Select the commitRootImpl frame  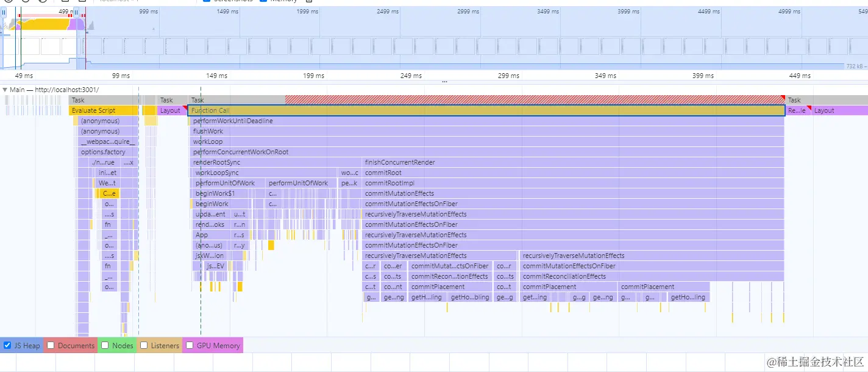coord(574,183)
